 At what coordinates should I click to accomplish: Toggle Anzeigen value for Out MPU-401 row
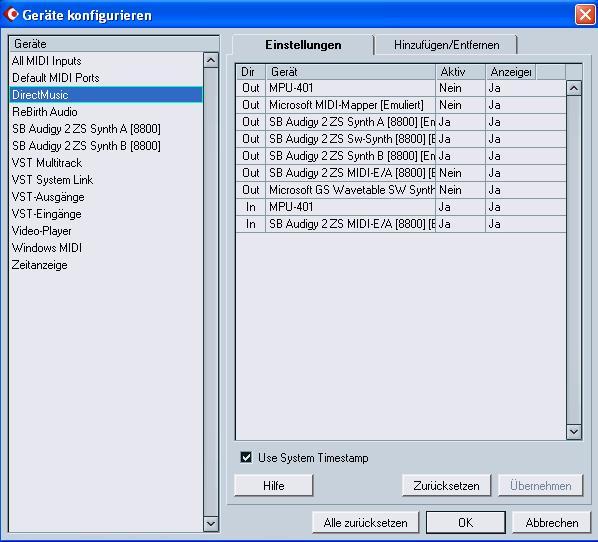point(526,88)
